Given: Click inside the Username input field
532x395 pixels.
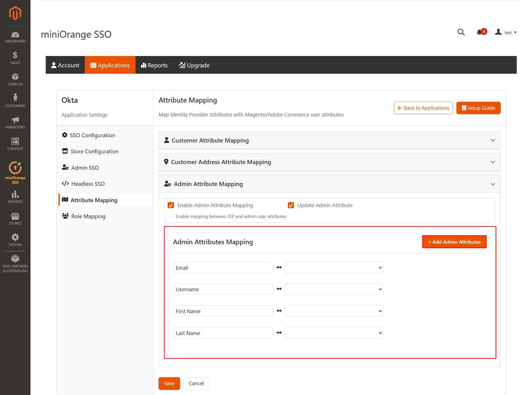Looking at the screenshot, I should click(x=222, y=289).
